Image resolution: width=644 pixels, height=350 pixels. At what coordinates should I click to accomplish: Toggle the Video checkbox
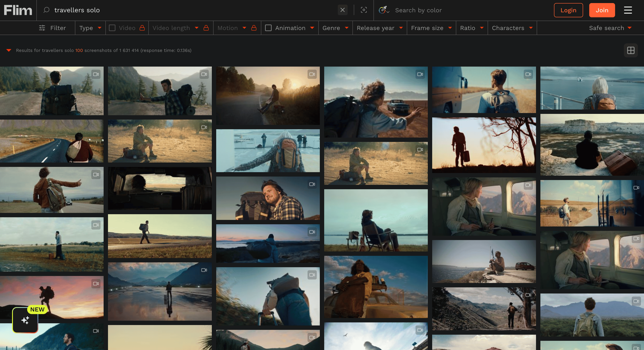pos(112,28)
